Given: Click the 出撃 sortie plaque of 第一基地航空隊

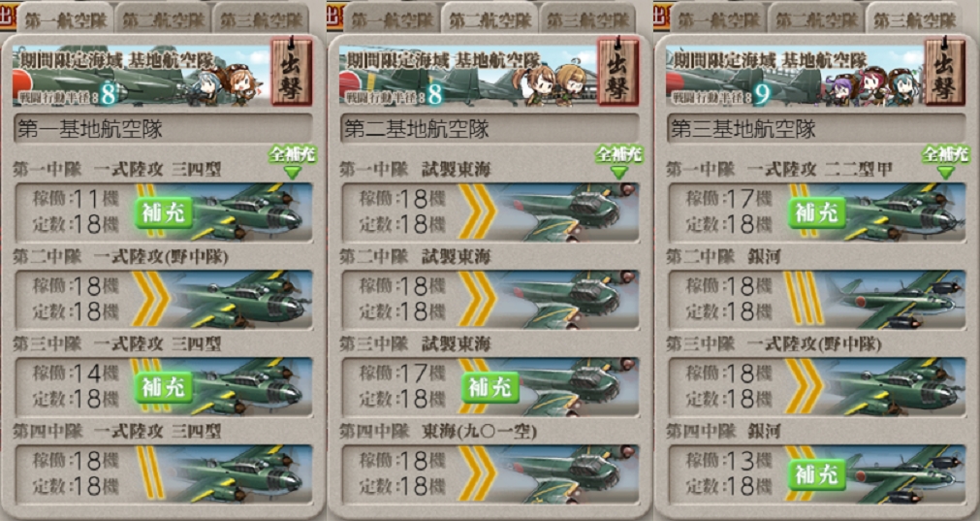Looking at the screenshot, I should pos(291,72).
